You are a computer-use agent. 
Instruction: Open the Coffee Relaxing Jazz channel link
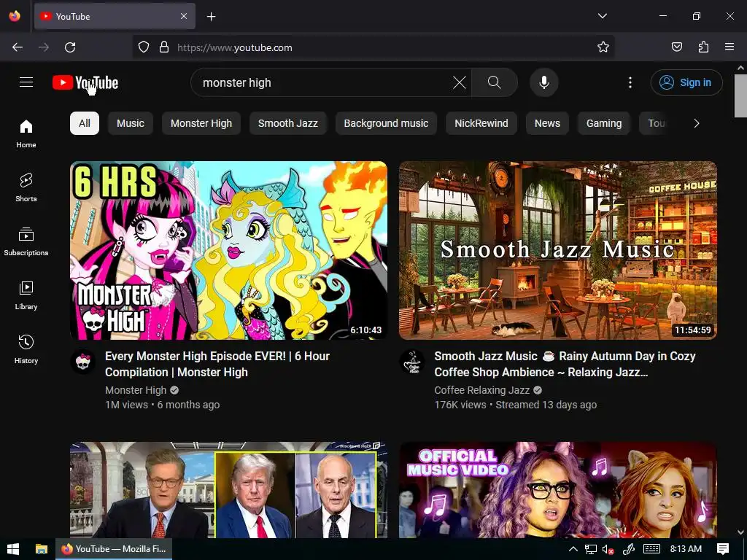pos(481,390)
